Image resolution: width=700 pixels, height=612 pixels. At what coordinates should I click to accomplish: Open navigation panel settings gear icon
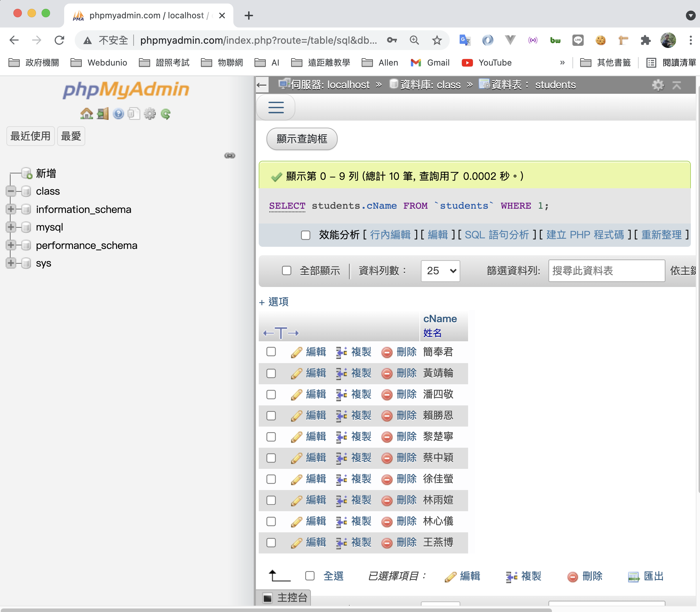tap(150, 114)
